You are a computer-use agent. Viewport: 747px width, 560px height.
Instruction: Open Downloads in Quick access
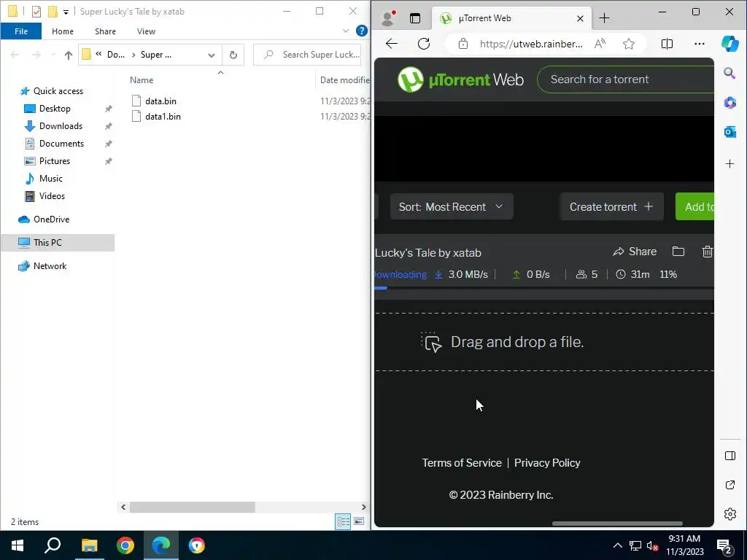pos(61,125)
